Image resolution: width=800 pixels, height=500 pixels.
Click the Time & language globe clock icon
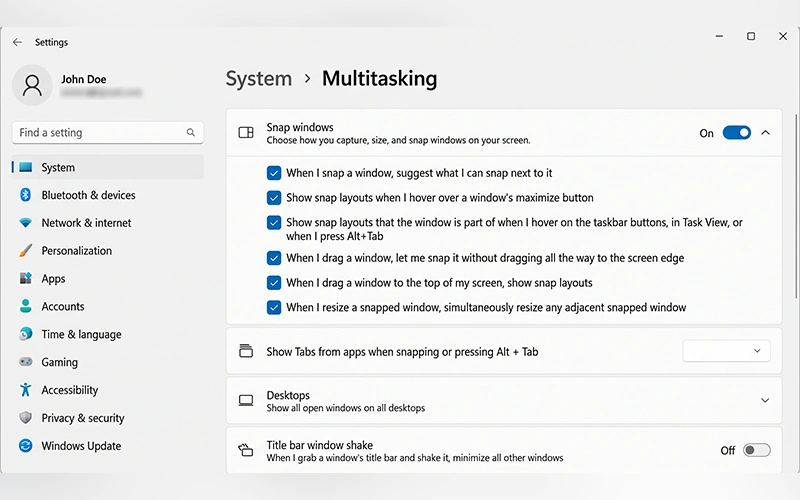point(26,334)
